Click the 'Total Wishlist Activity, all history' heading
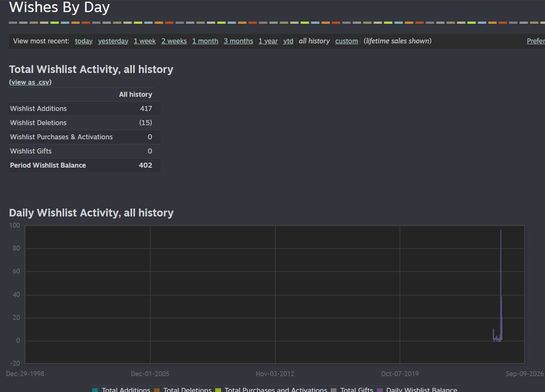 pyautogui.click(x=91, y=69)
